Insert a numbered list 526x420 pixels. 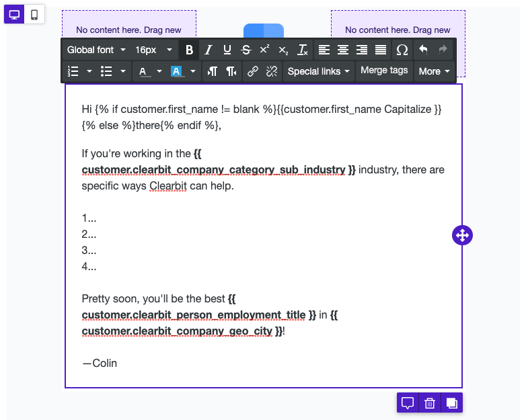(x=73, y=71)
